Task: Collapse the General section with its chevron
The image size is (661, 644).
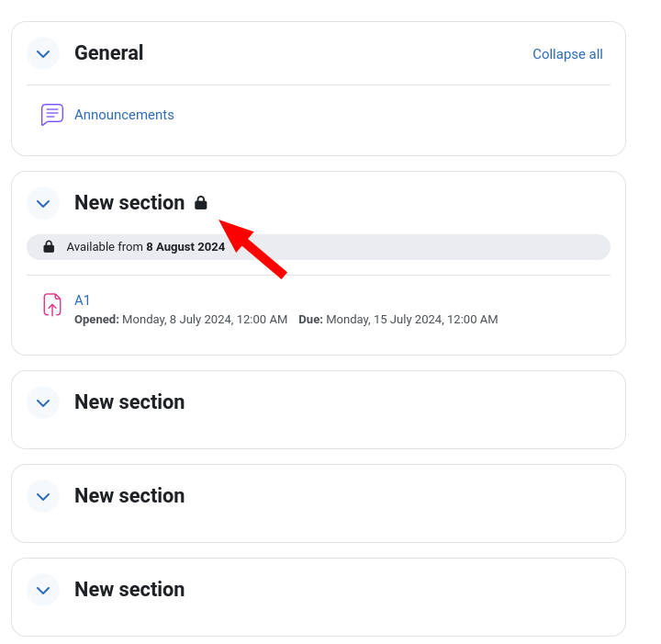Action: [43, 53]
